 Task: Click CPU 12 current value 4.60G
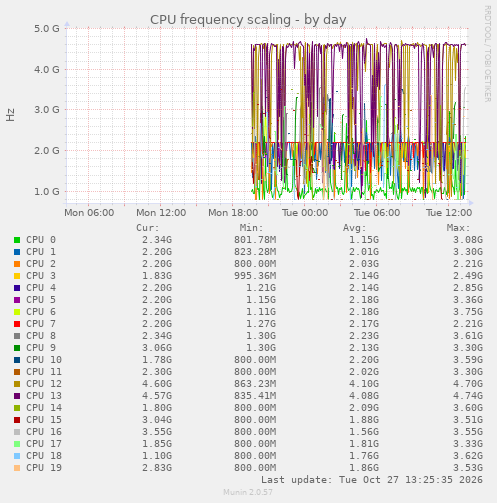(157, 384)
